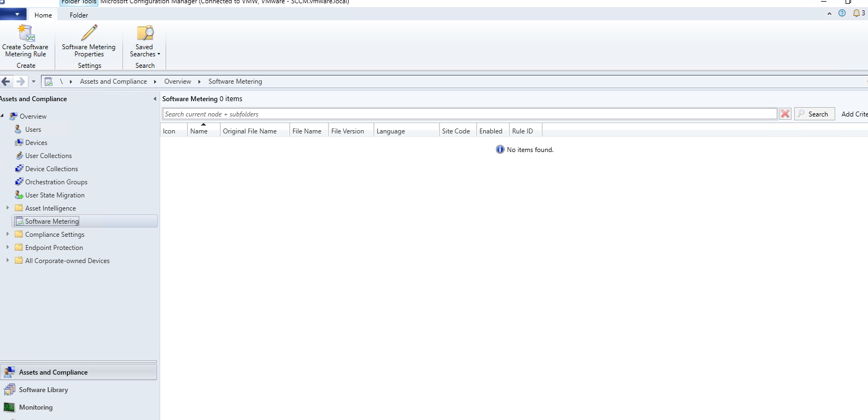868x420 pixels.
Task: Click the back navigation arrow
Action: point(6,81)
